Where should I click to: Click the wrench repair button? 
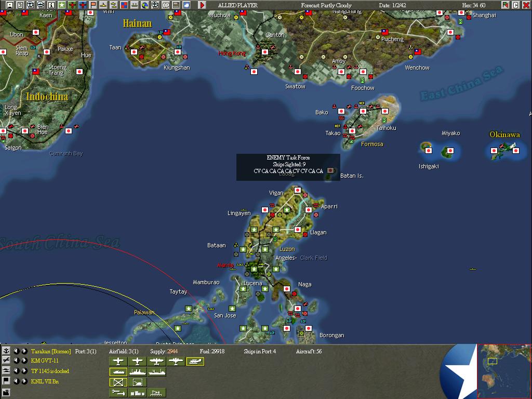[x=118, y=393]
